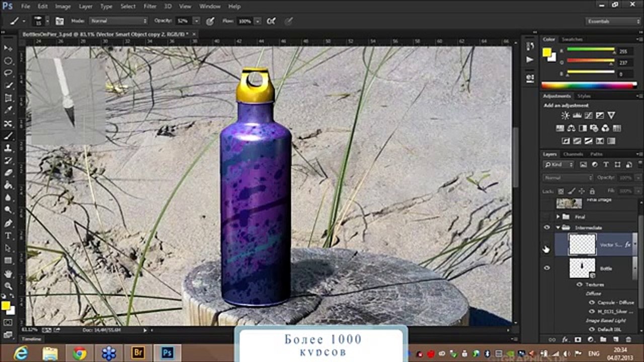This screenshot has height=362, width=644.
Task: Select the Eyedropper tool
Action: (8, 111)
